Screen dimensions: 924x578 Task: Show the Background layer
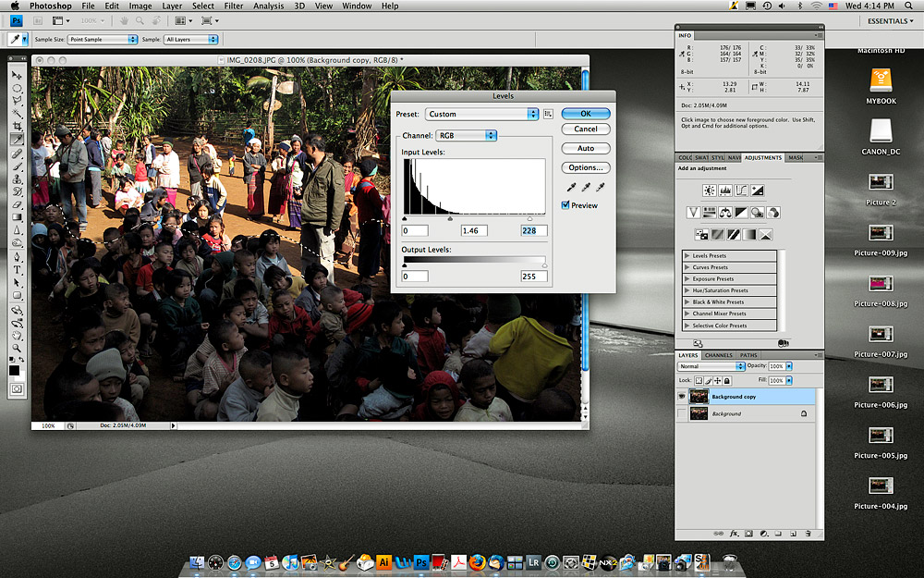point(683,414)
